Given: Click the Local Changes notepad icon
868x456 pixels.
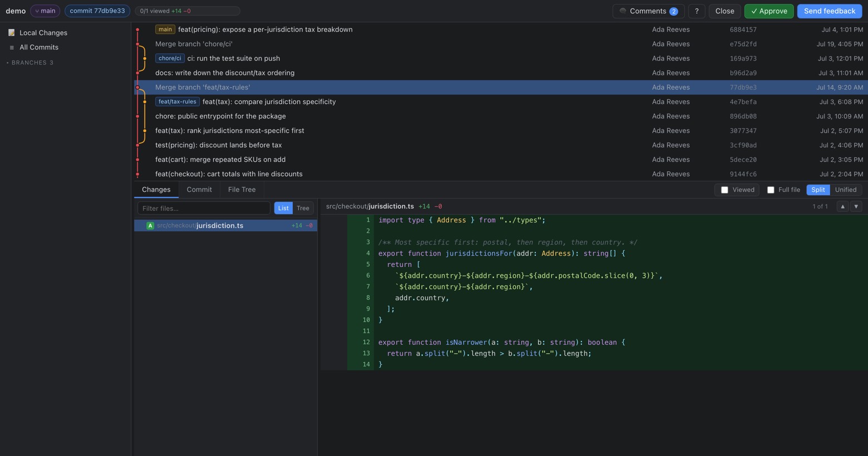Looking at the screenshot, I should pyautogui.click(x=12, y=33).
